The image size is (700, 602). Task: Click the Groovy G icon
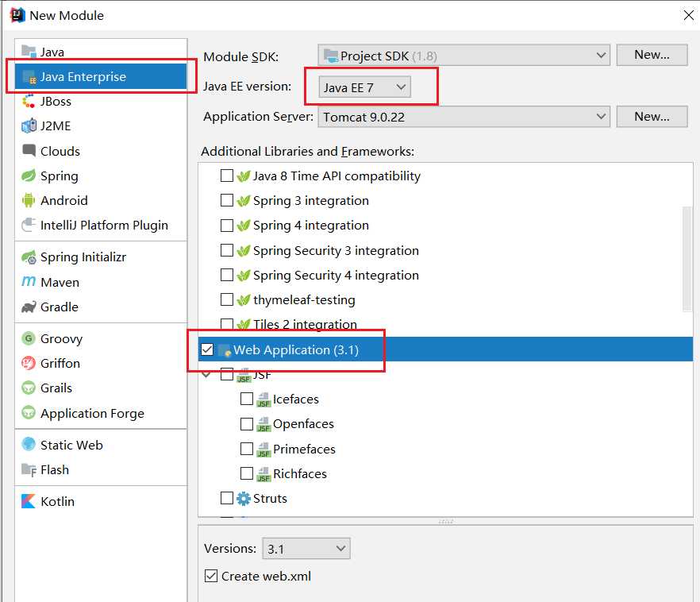pos(29,338)
